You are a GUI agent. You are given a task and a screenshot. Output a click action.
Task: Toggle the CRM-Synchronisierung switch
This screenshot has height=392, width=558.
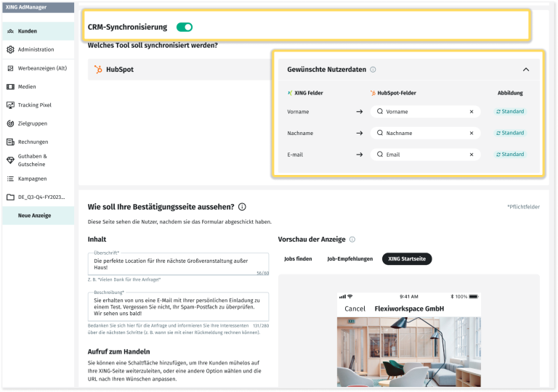point(185,27)
